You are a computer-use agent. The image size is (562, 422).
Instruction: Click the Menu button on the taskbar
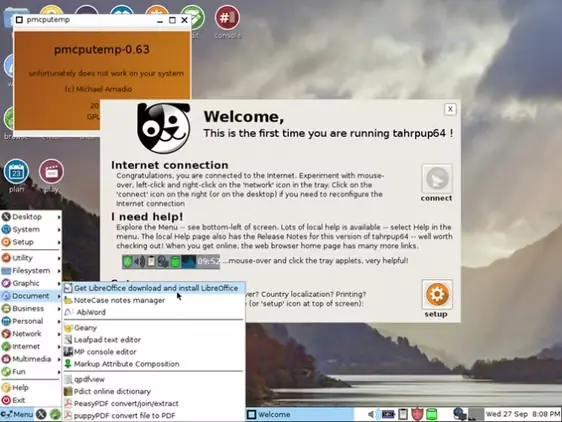17,414
